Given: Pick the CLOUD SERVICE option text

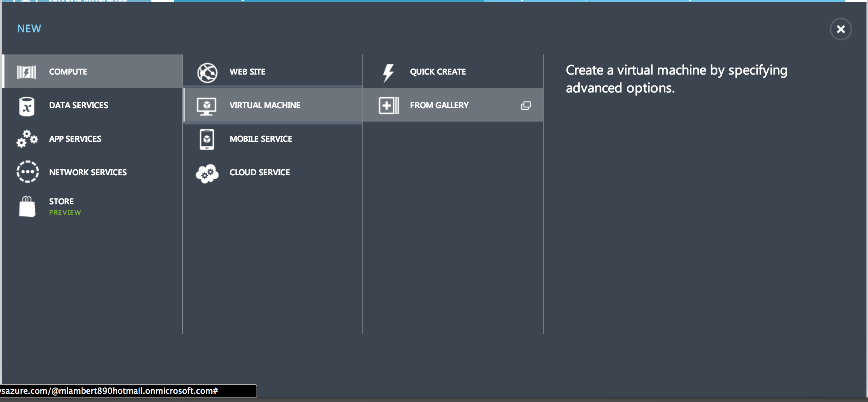Looking at the screenshot, I should (x=260, y=172).
